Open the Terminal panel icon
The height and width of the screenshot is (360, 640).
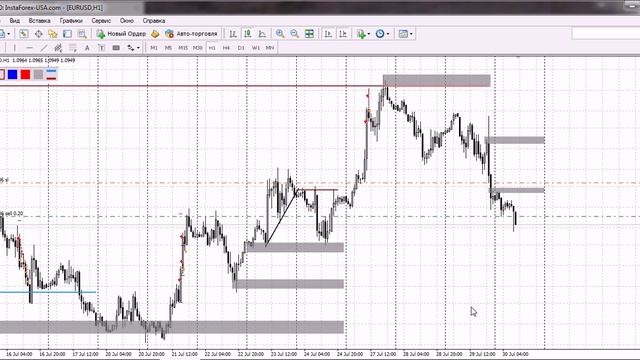coord(67,34)
